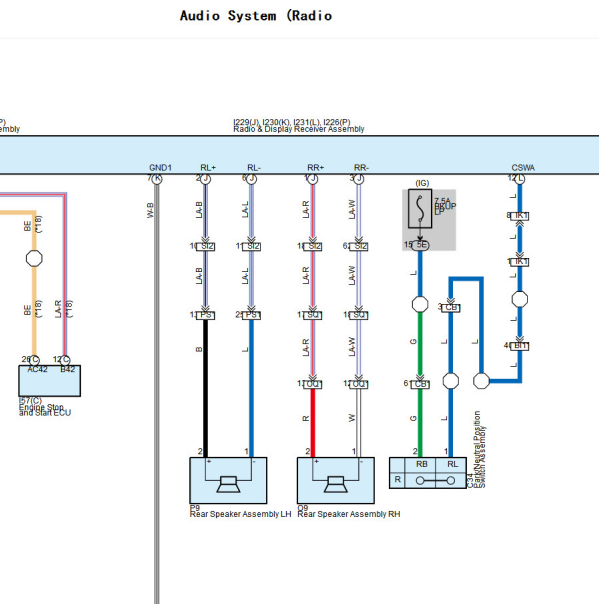
Task: Click the thick black B wire segment
Action: (206, 388)
